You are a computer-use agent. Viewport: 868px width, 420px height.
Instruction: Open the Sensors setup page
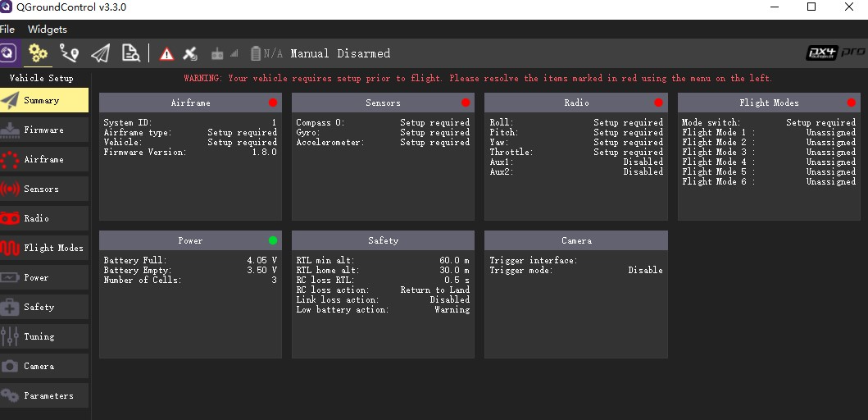point(44,189)
